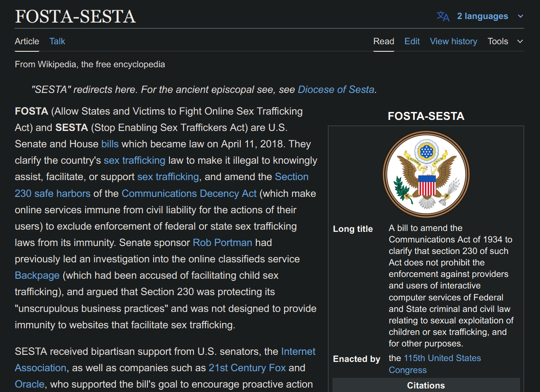Click "From Wikipedia, the free encyclopedia" text
The image size is (540, 392).
pos(90,64)
